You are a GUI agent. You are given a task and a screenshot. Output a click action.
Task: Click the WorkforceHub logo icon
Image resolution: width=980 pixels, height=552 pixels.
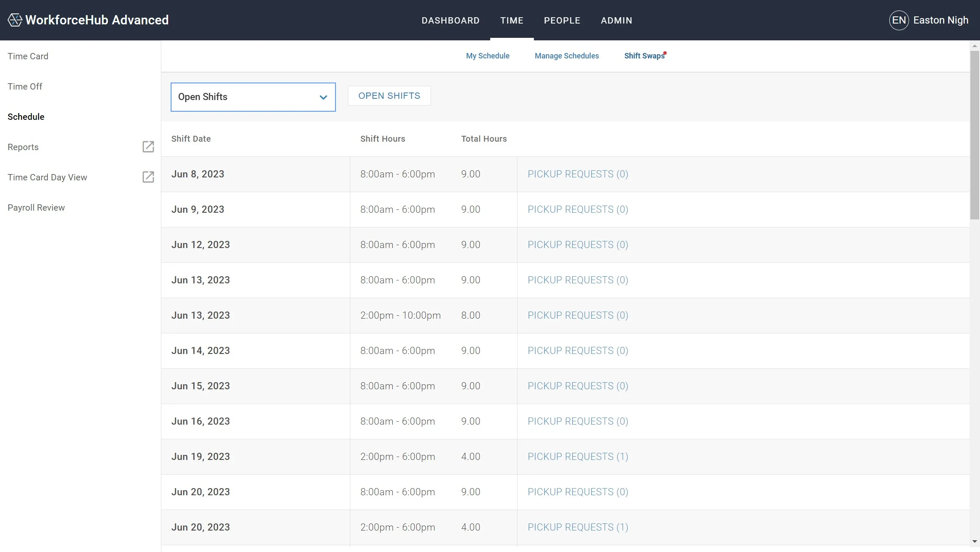(15, 20)
